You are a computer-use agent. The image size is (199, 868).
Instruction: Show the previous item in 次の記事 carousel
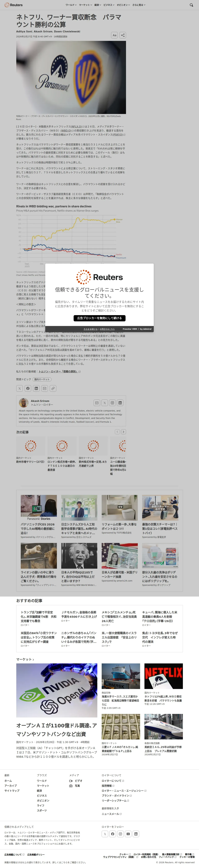point(117,432)
